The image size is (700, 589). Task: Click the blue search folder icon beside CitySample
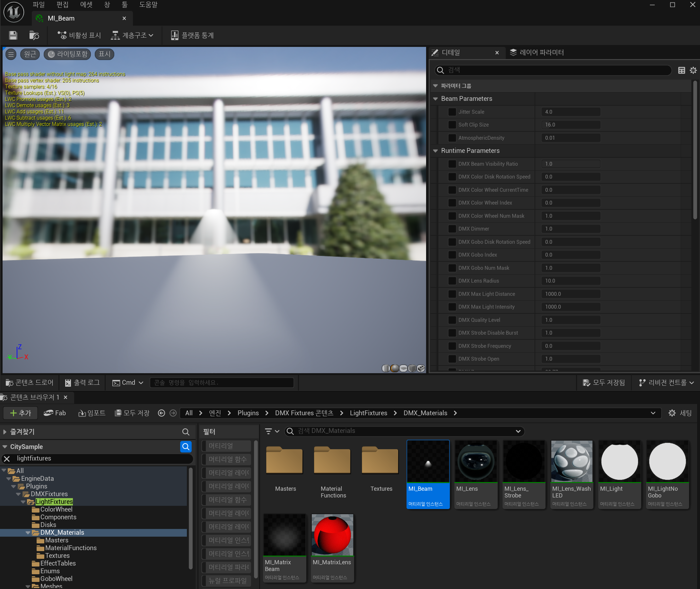[x=186, y=446]
